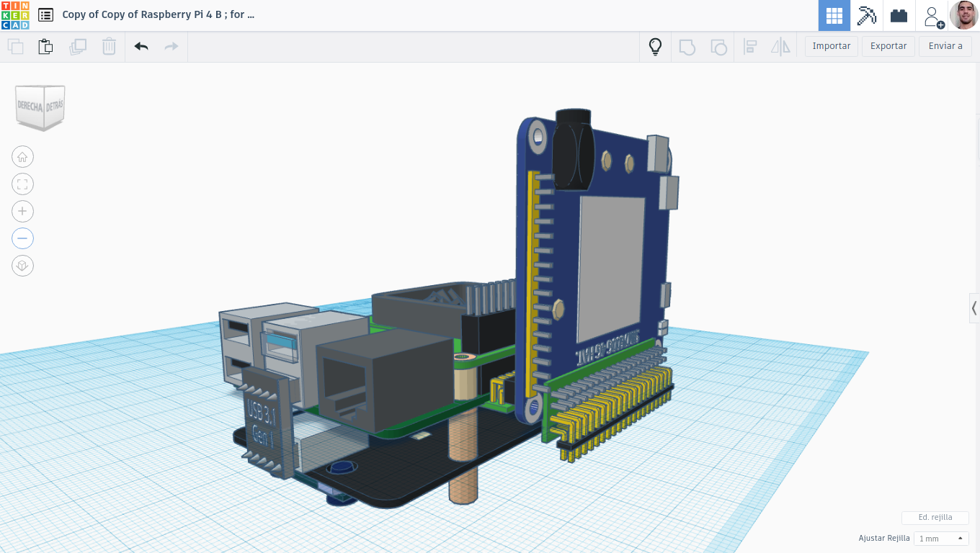Click the Paste clipboard icon
Screen dimensions: 980x553
point(45,47)
